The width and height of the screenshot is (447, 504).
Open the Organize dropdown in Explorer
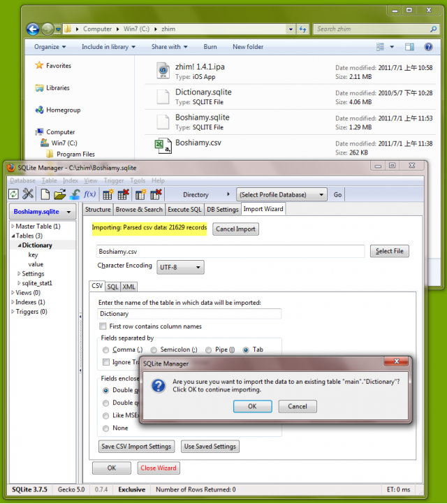coord(50,47)
